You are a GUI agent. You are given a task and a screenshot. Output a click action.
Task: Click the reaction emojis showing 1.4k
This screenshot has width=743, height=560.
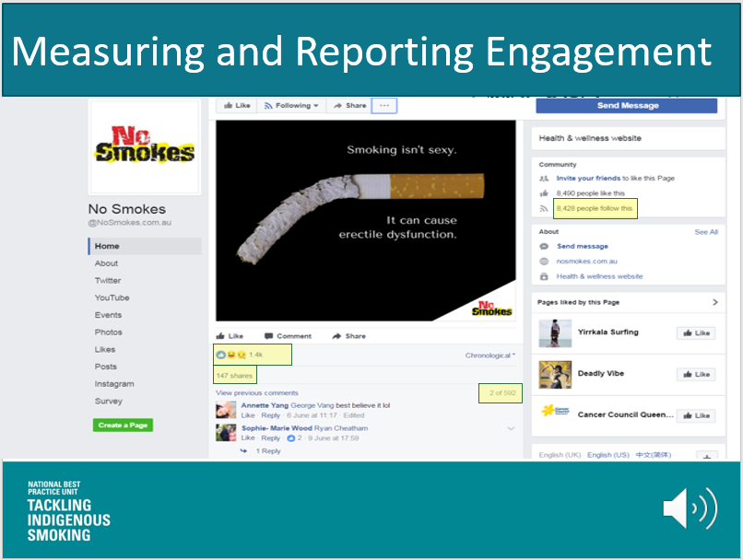(231, 355)
